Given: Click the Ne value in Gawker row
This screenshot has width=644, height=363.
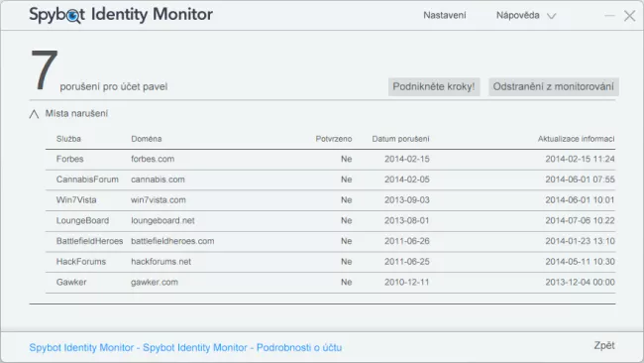Looking at the screenshot, I should point(346,283).
